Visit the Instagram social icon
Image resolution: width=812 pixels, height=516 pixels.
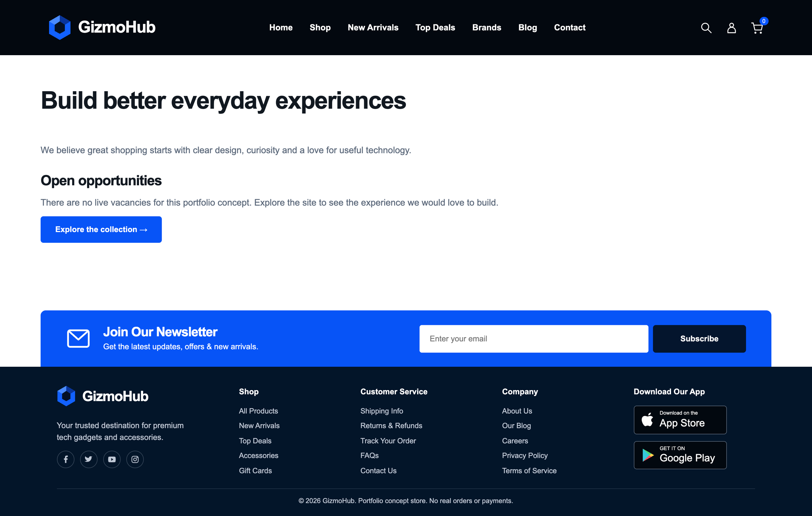click(135, 459)
